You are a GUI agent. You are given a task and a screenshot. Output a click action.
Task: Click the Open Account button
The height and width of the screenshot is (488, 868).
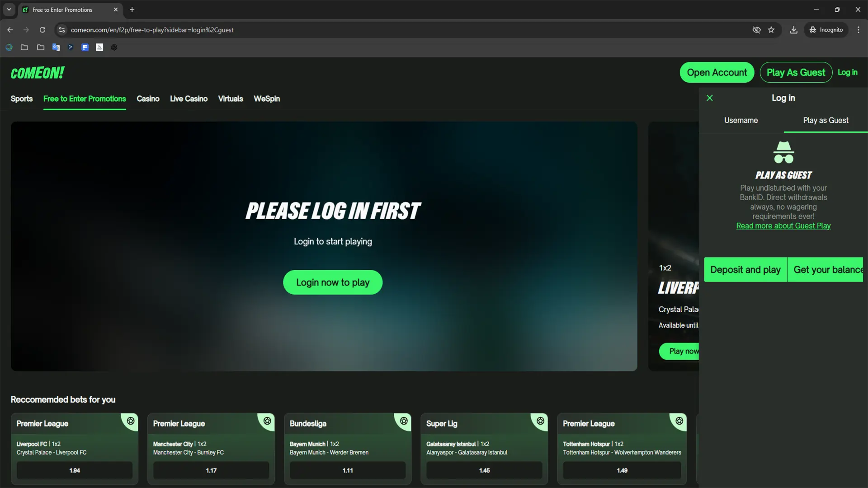pos(717,72)
